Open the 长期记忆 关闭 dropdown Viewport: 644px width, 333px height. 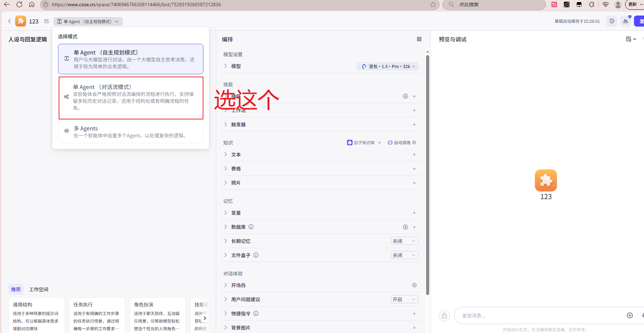404,241
